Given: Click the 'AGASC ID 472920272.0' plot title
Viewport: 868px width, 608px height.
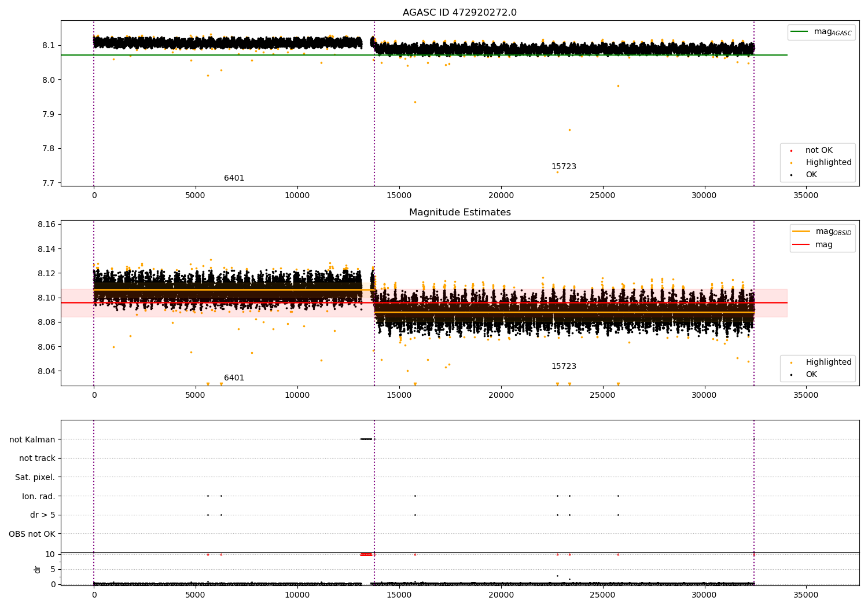Looking at the screenshot, I should click(459, 13).
